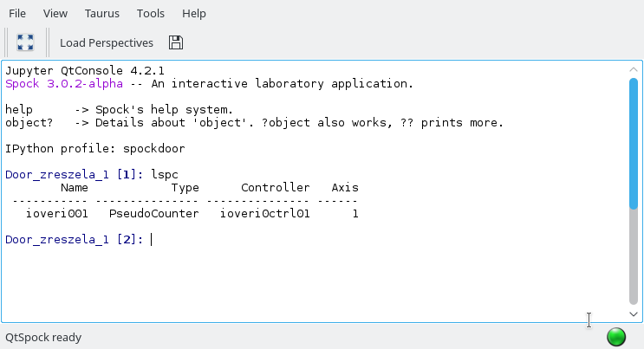The width and height of the screenshot is (644, 349).
Task: Click the scrollbar down arrow
Action: click(634, 314)
